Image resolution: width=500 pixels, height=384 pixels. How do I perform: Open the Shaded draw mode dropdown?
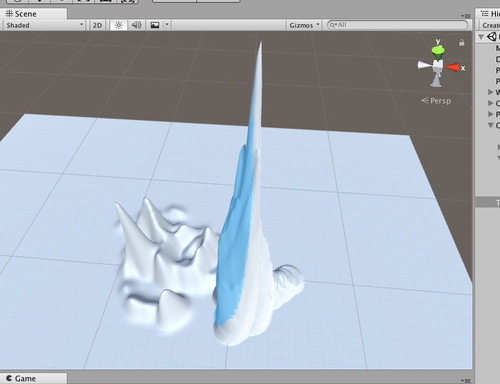pyautogui.click(x=44, y=25)
